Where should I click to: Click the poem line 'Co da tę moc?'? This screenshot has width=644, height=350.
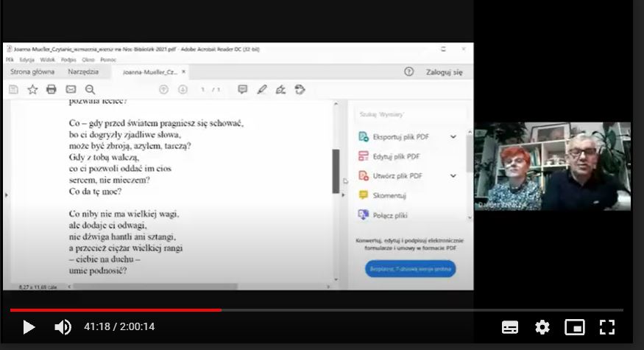coord(95,192)
